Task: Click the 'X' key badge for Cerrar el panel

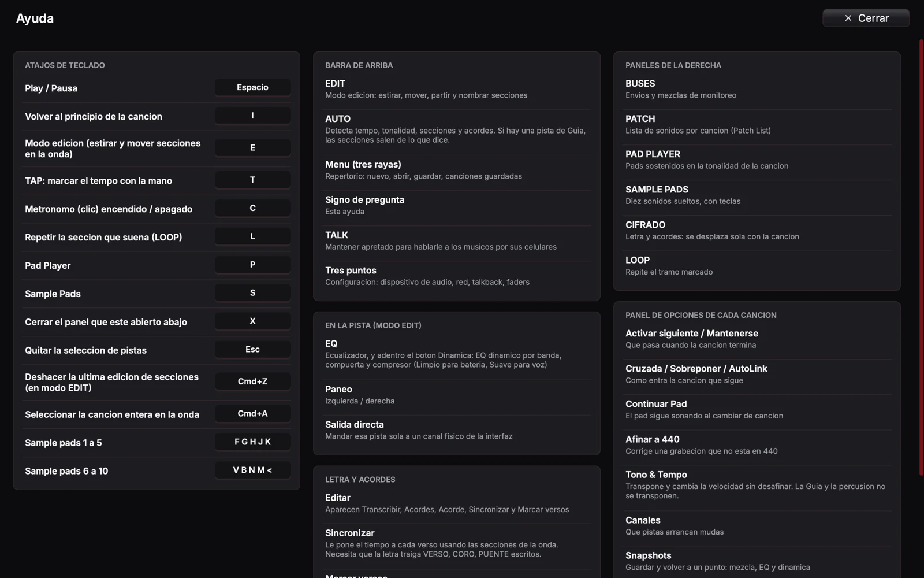Action: [252, 321]
